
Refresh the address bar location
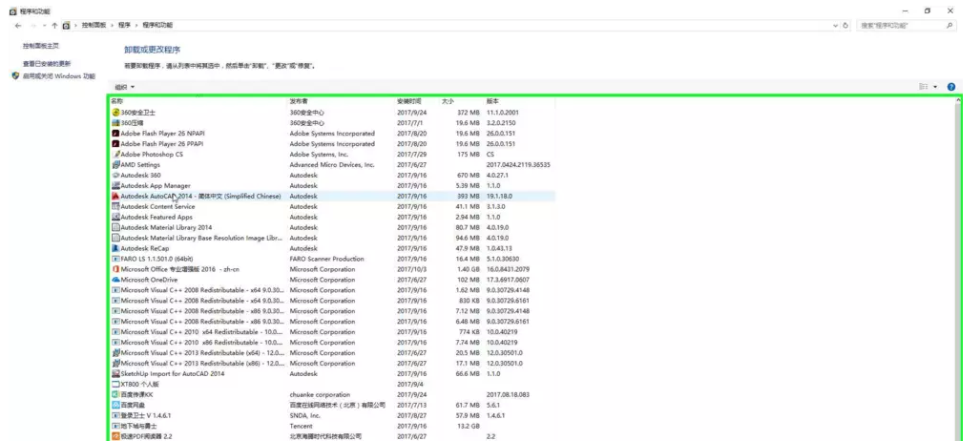point(845,26)
